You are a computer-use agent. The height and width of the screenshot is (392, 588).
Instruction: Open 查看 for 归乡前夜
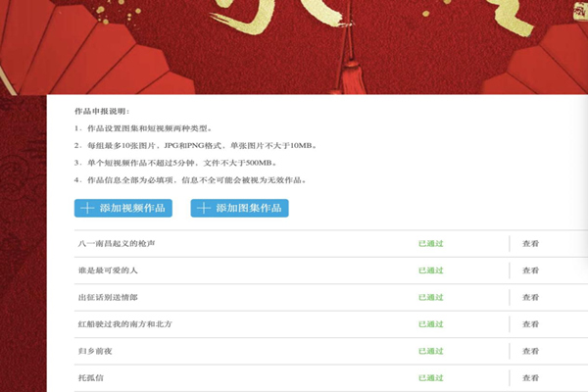(x=530, y=351)
